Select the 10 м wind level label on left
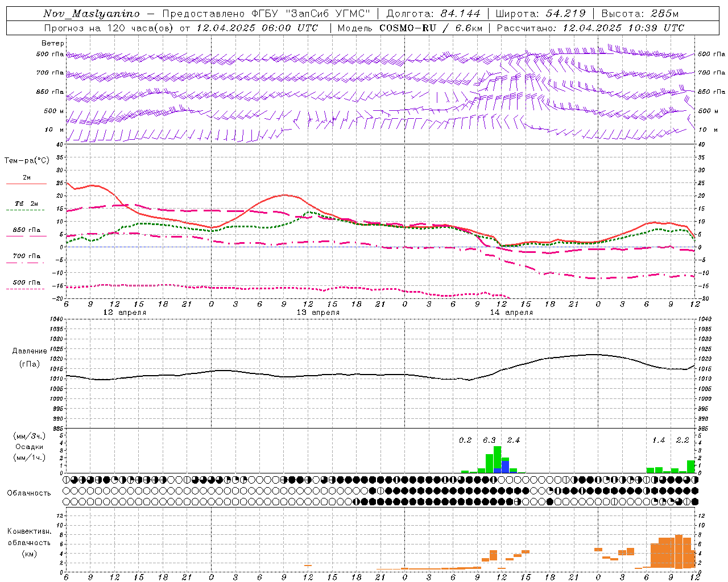The image size is (728, 582). point(55,130)
